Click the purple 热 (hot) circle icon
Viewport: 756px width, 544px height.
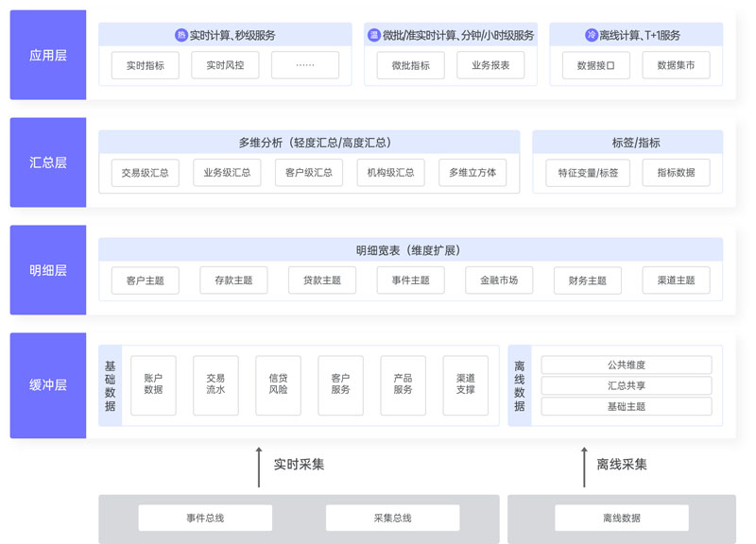(181, 35)
